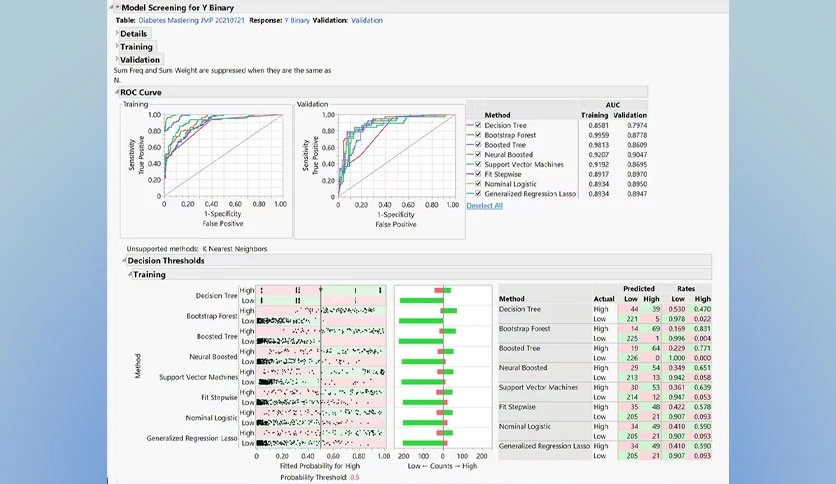Click the Boosted Tree legend color line
Image resolution: width=836 pixels, height=484 pixels.
[x=470, y=144]
